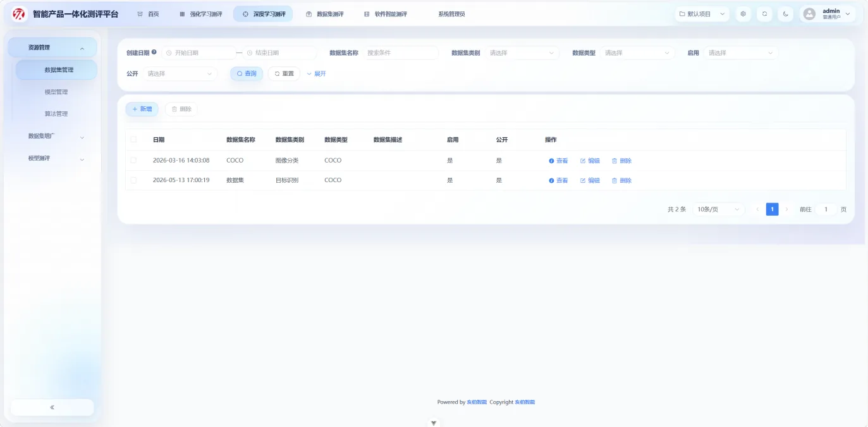
Task: Click the 图像分类 category cell
Action: 287,161
